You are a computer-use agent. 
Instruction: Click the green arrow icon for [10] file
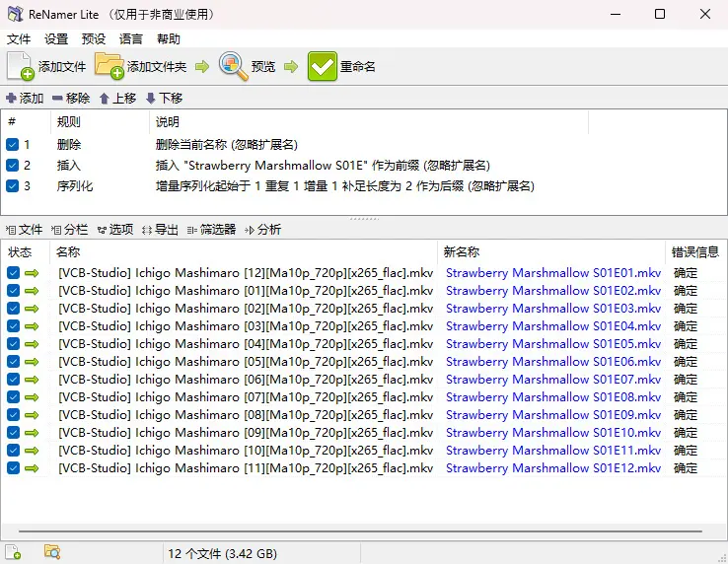pyautogui.click(x=32, y=451)
